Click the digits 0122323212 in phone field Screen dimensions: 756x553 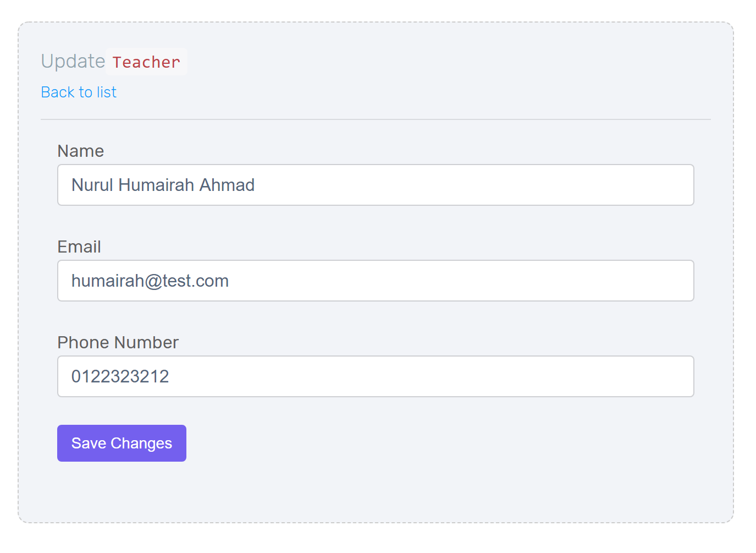click(120, 376)
